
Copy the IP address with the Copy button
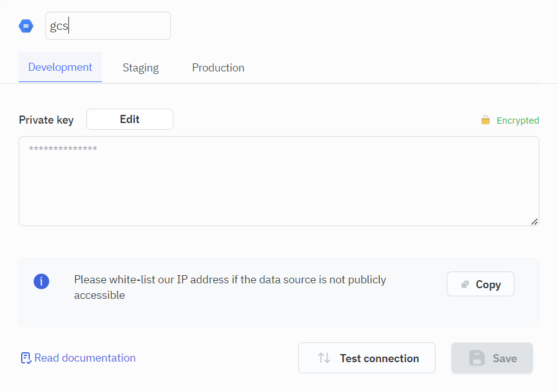pos(480,284)
